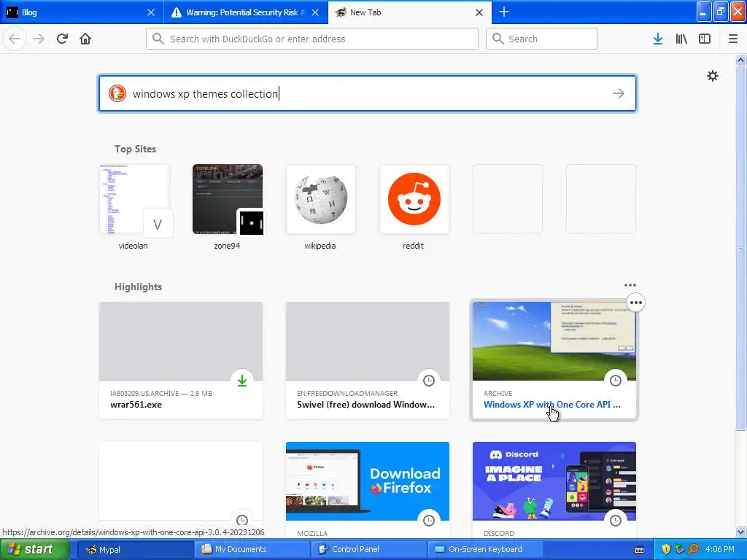
Task: Click the history clock on Swivel card
Action: click(x=429, y=381)
